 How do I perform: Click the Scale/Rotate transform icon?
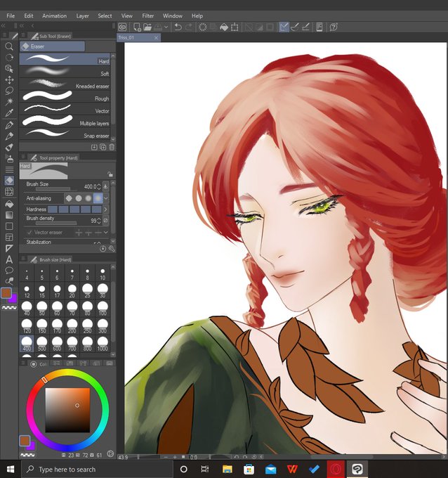(235, 27)
